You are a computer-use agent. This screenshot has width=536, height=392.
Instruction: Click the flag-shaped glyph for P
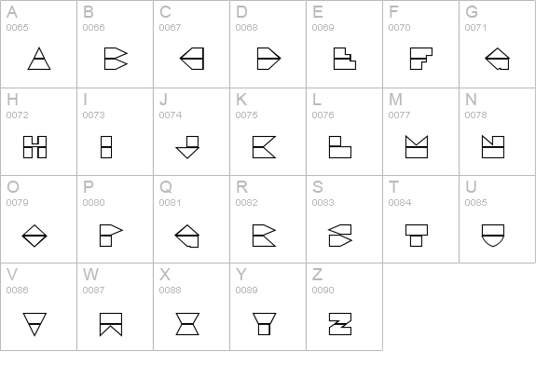(111, 236)
